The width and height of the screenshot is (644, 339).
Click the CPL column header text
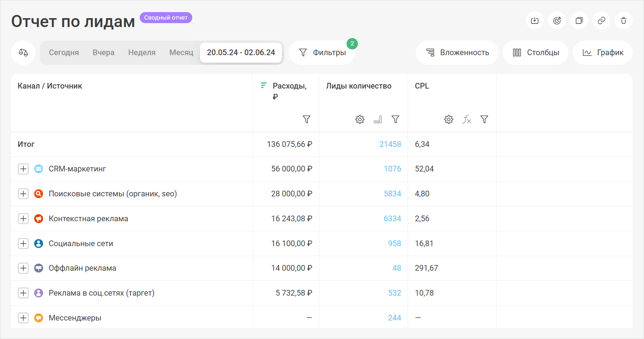pyautogui.click(x=422, y=86)
